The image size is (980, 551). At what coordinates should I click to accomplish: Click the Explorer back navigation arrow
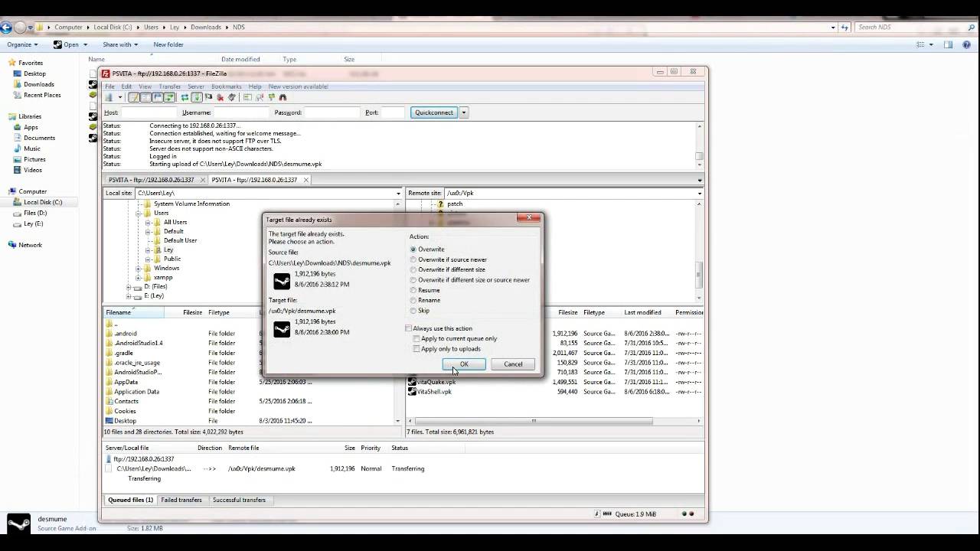click(x=6, y=28)
